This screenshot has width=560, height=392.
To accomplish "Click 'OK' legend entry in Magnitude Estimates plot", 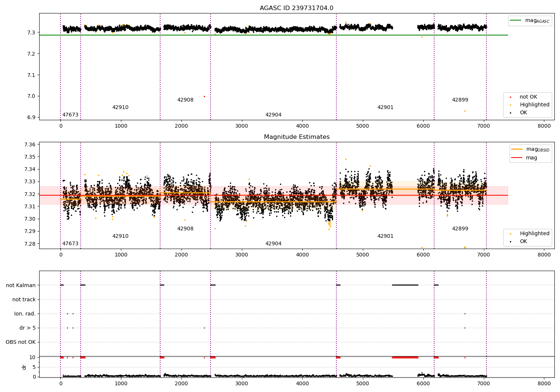I will 523,242.
